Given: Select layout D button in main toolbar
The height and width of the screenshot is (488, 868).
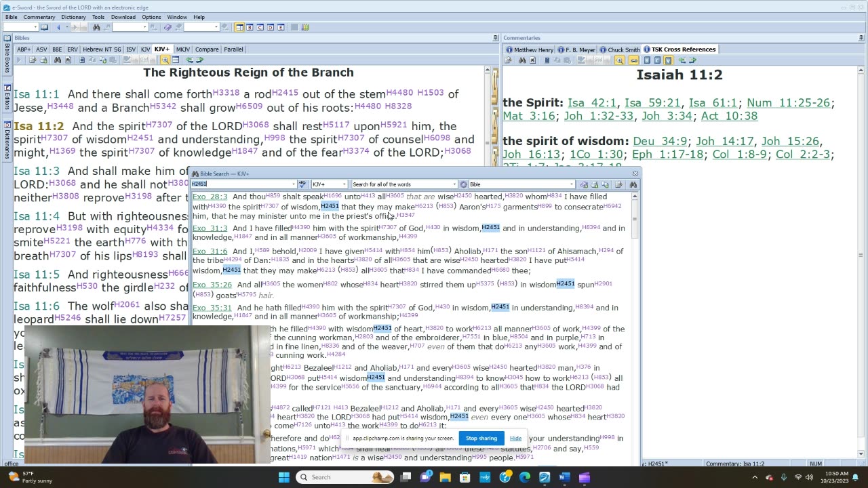Looking at the screenshot, I should click(x=271, y=27).
